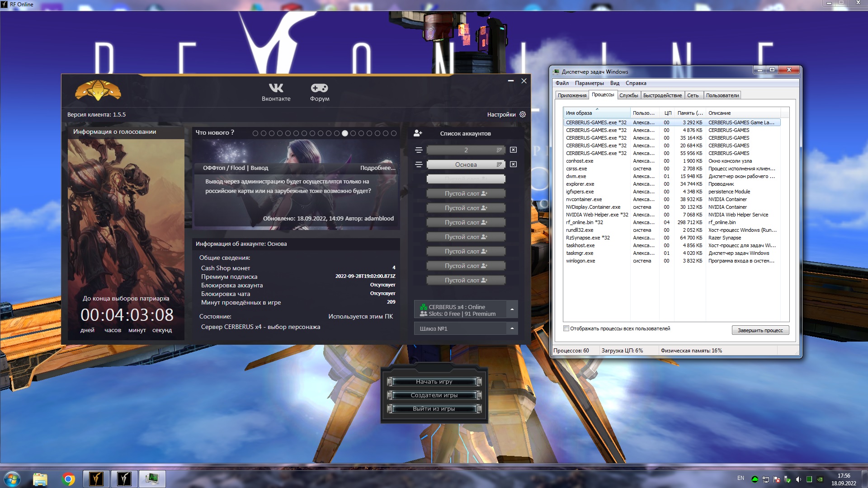Click the golden Cerberus launcher logo

[98, 90]
